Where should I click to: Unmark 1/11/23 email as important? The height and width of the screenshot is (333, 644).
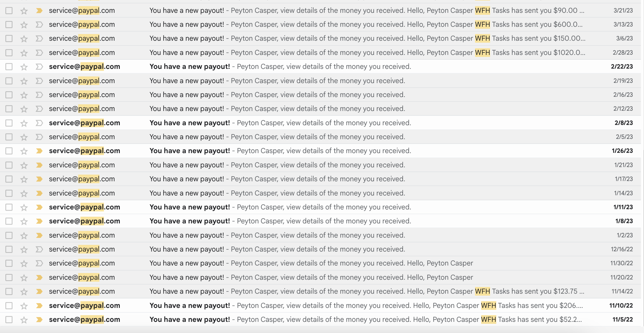[39, 207]
